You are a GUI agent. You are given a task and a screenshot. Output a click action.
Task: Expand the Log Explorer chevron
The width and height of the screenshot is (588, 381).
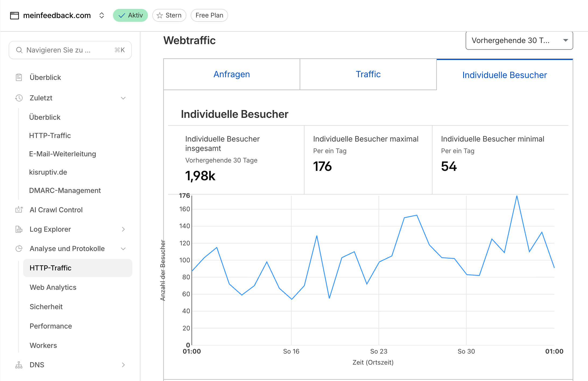click(x=123, y=229)
